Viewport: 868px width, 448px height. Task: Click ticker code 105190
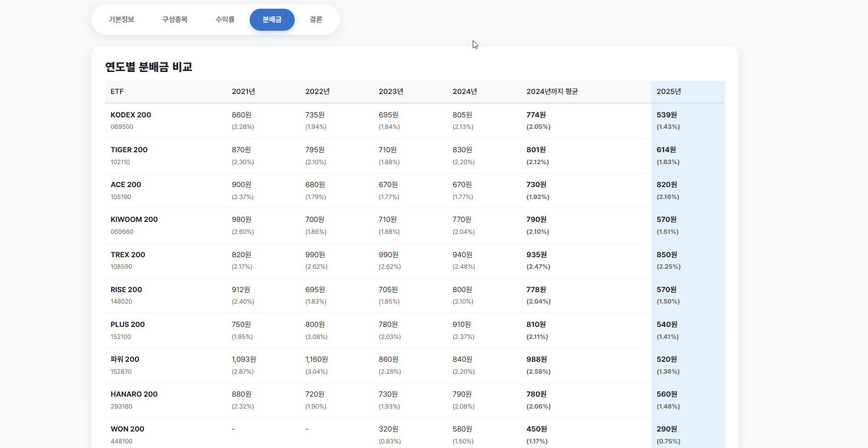(121, 197)
